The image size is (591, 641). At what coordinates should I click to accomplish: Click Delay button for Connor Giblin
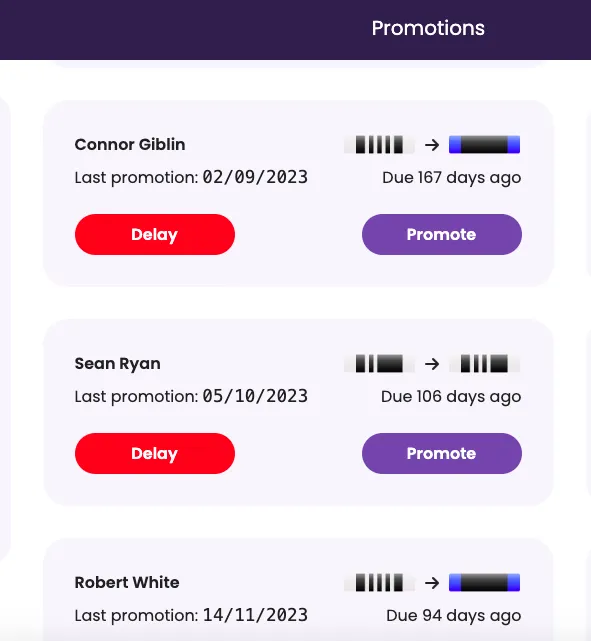click(154, 234)
